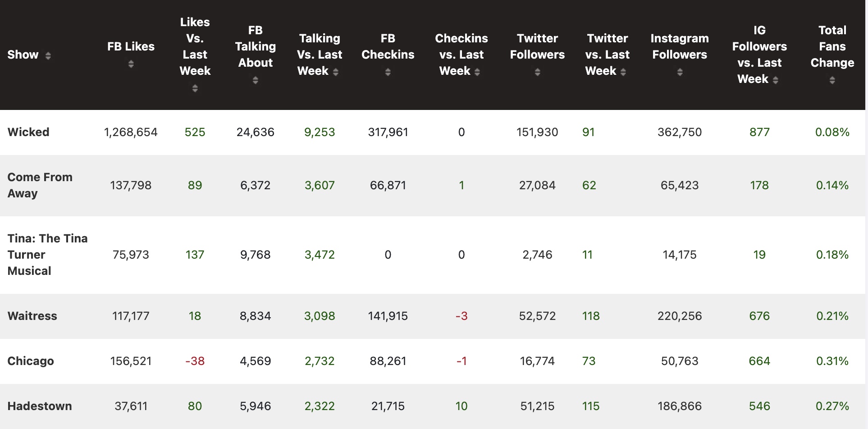
Task: Click FB Talking About sort icon
Action: pyautogui.click(x=255, y=80)
